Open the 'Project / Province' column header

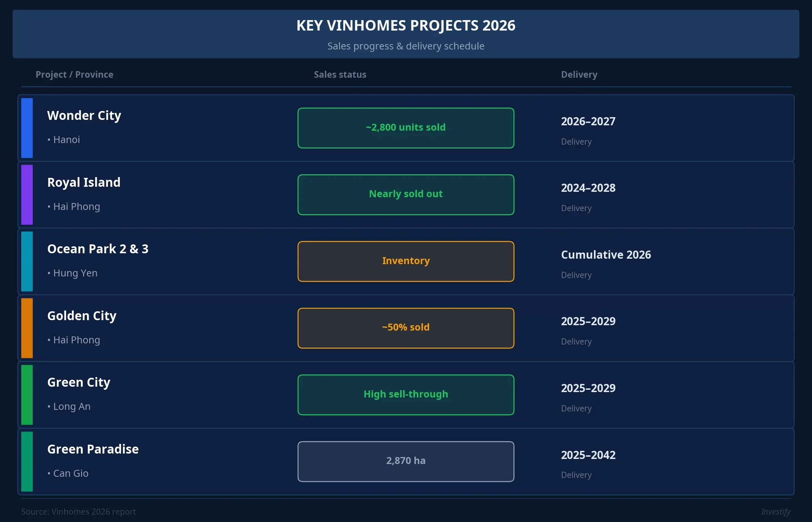tap(74, 75)
